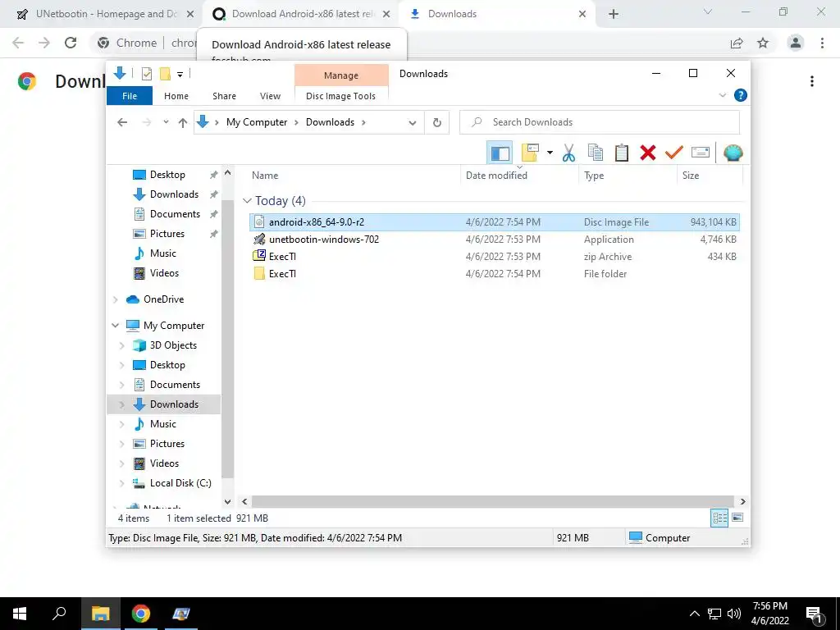Toggle the preview pane toolbar button
The image size is (840, 630).
click(x=500, y=153)
